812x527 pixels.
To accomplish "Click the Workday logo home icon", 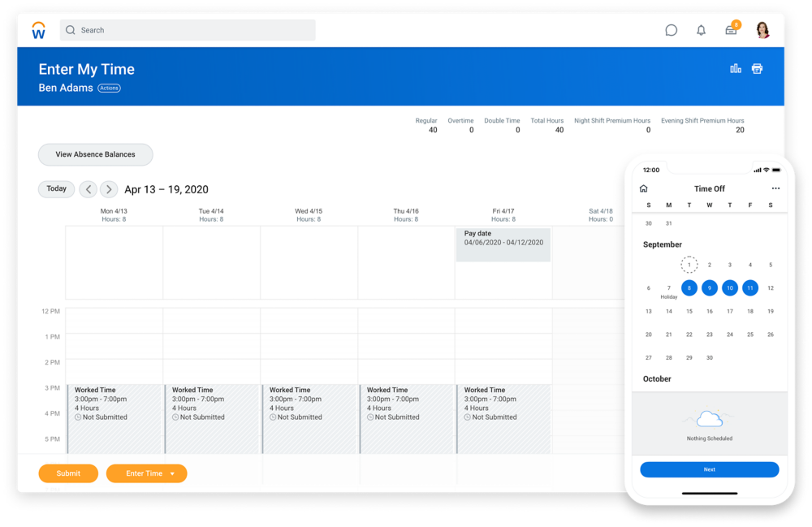I will click(38, 30).
